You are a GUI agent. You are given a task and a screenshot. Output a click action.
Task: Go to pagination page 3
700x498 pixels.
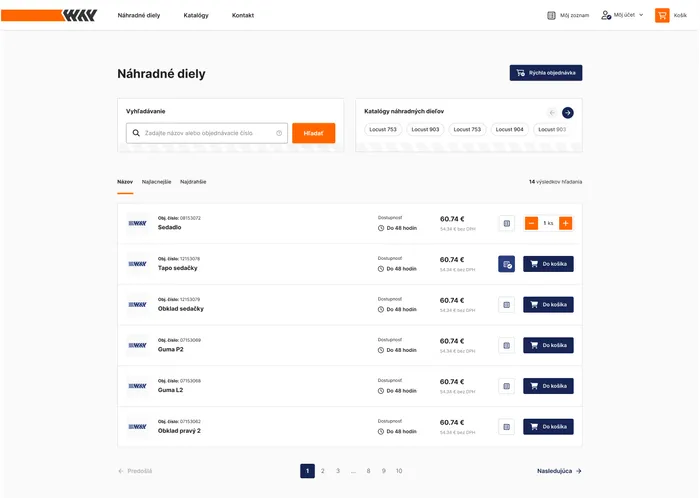338,471
